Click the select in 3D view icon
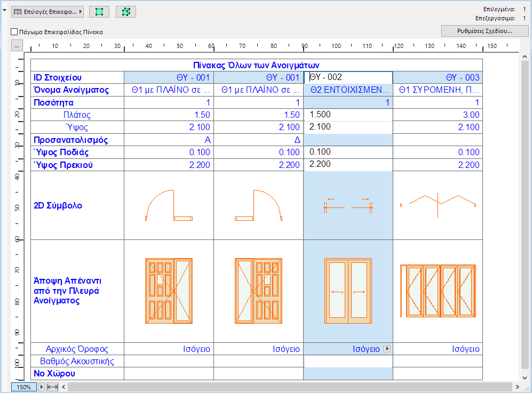The image size is (532, 393). 125,12
